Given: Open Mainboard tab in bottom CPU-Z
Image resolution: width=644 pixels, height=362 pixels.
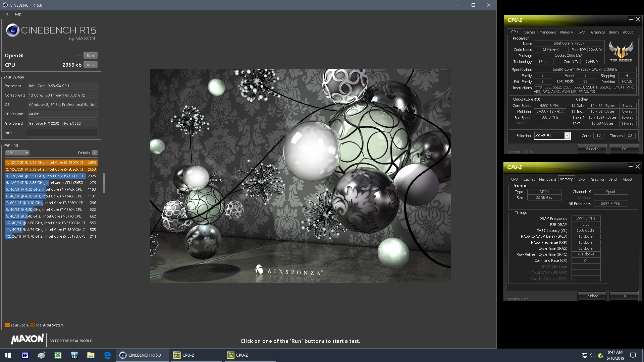Looking at the screenshot, I should [547, 179].
